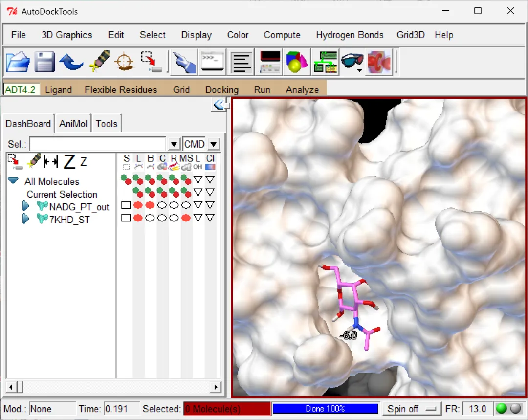Click the large Z font icon
Screen dimensions: 528x420
[69, 162]
